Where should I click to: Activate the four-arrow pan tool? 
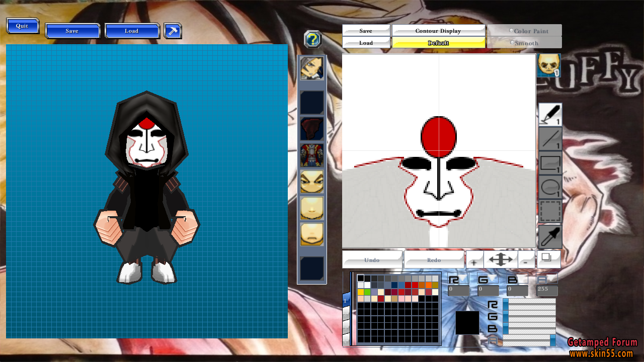click(x=501, y=260)
